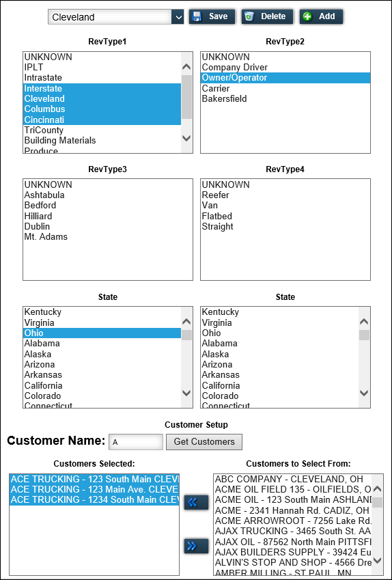
Task: Select Hilliard in RevType3 list
Action: [x=38, y=216]
